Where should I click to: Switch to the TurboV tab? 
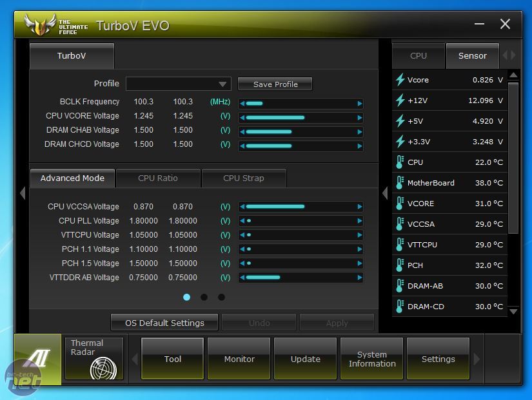72,56
